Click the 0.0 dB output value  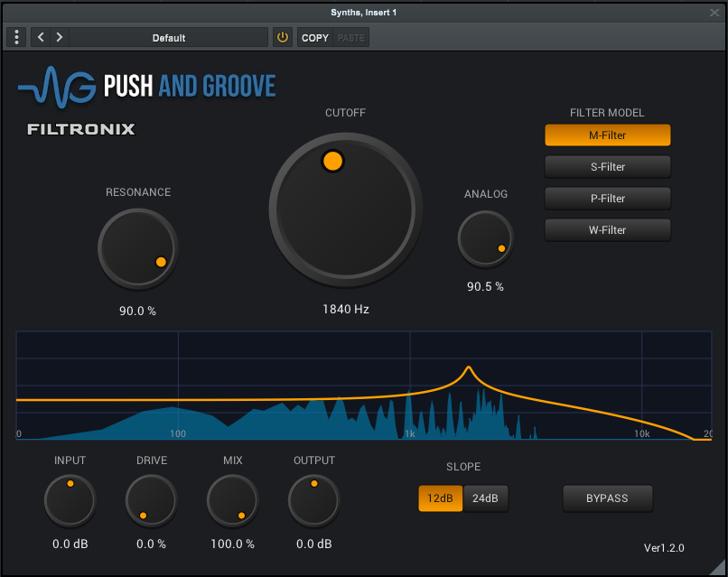click(x=313, y=544)
